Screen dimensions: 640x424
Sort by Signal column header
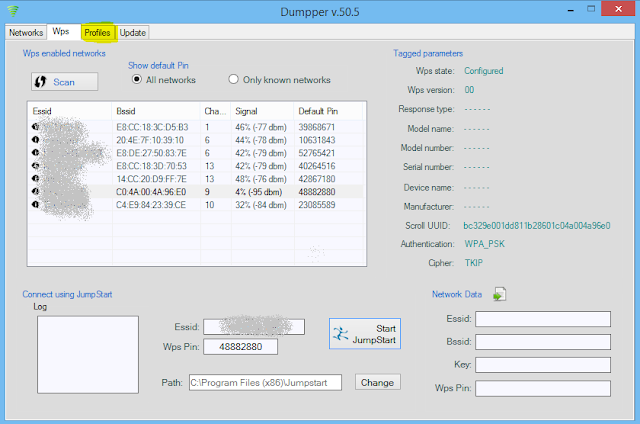(x=262, y=111)
